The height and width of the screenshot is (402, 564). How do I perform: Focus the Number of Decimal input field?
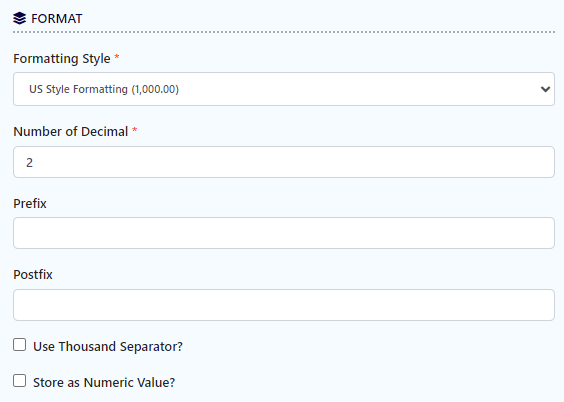284,162
